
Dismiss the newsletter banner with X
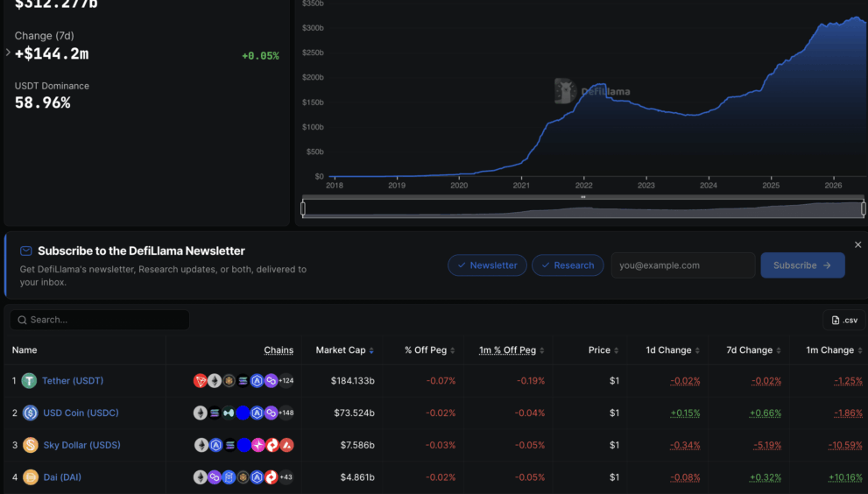click(857, 244)
